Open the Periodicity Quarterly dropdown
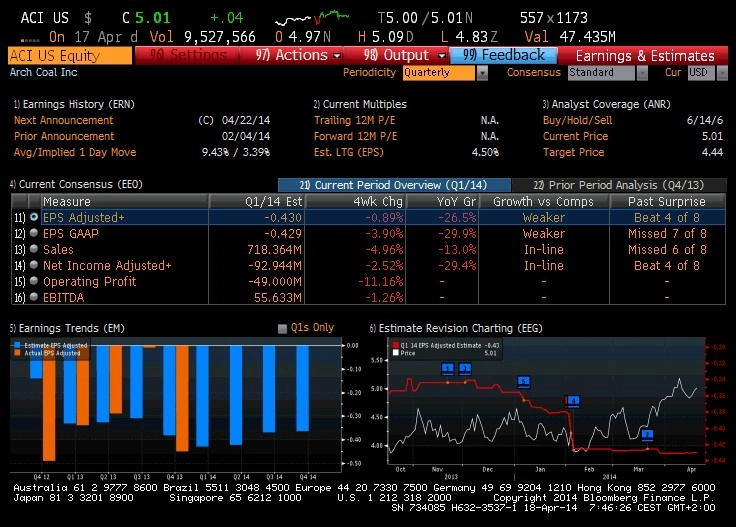 coord(445,73)
